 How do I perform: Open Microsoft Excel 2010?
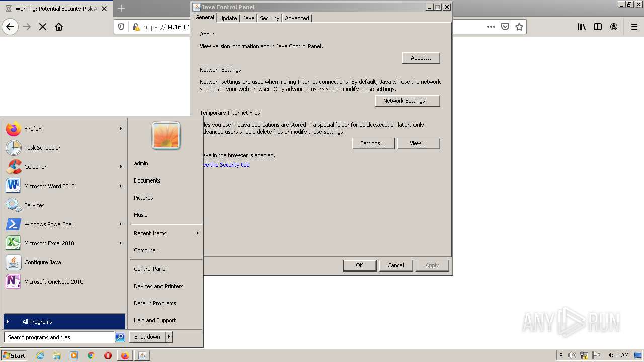pyautogui.click(x=64, y=243)
